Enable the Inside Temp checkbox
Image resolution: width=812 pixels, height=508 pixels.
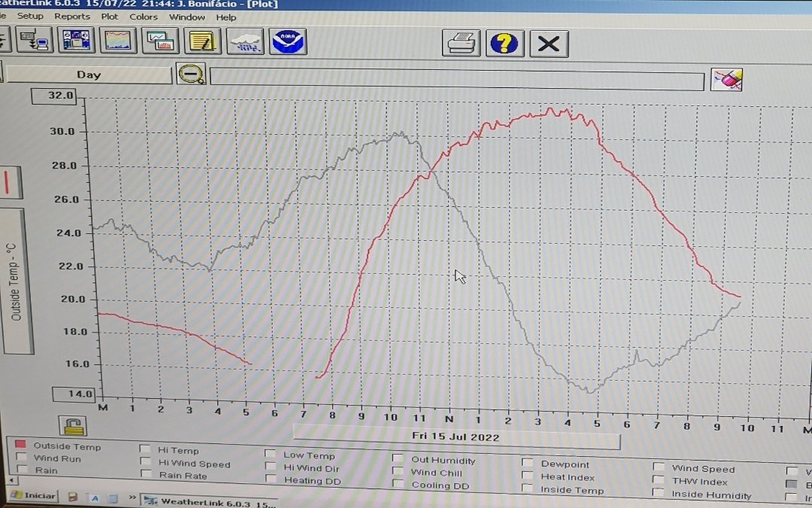[x=527, y=488]
